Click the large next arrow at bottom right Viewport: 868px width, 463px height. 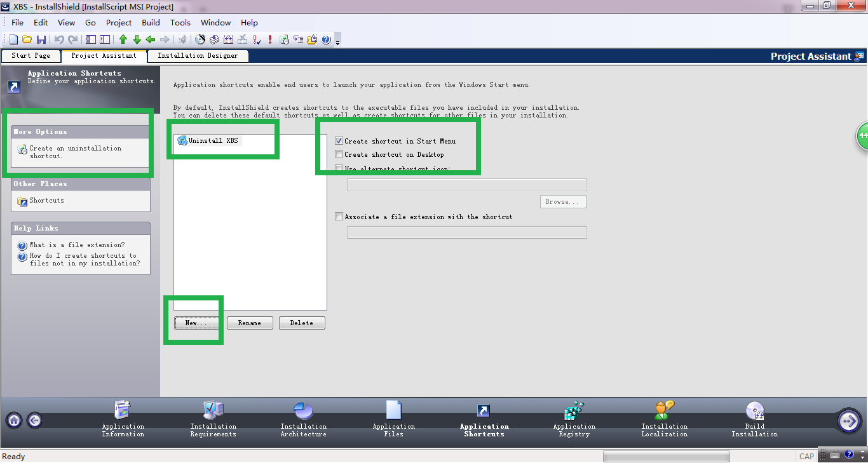coord(849,420)
